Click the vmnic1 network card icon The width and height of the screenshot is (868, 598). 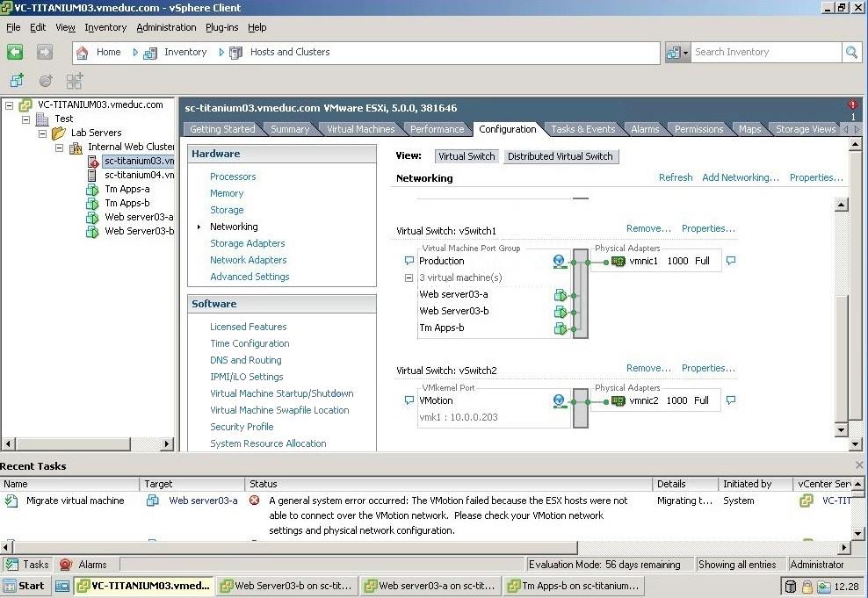(618, 261)
